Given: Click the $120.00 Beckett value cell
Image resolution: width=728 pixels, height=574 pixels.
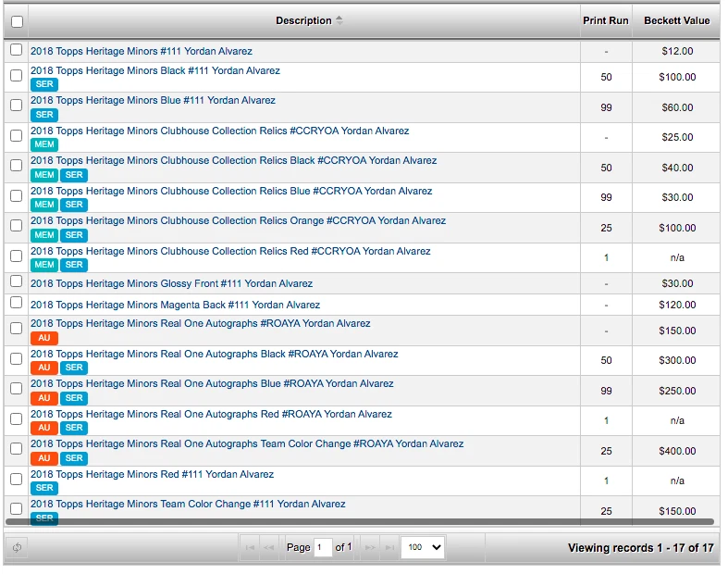Looking at the screenshot, I should pyautogui.click(x=677, y=305).
